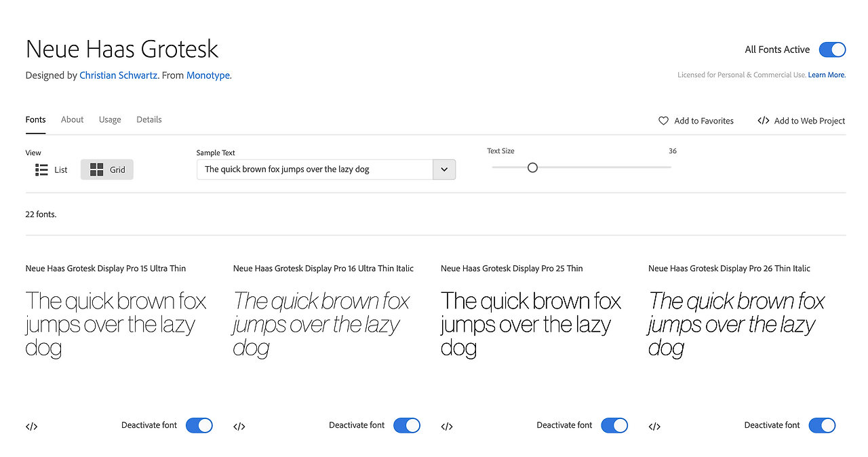Deactivate Display Pro 15 Ultra Thin font
Viewport: 868px width, 457px height.
[199, 425]
